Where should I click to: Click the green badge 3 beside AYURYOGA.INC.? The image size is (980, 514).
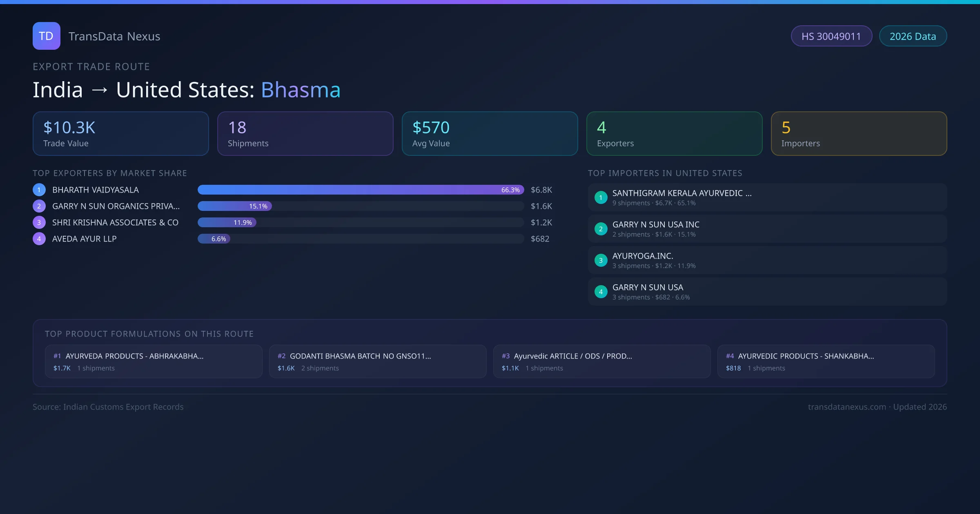tap(601, 260)
